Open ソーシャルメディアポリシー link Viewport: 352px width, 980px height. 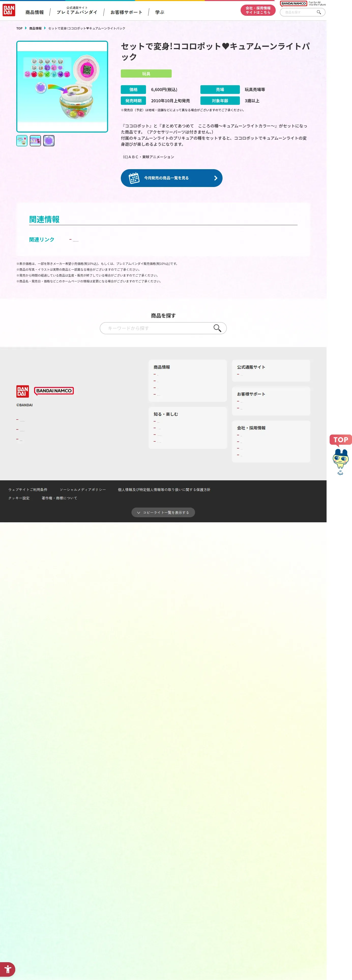coord(82,490)
